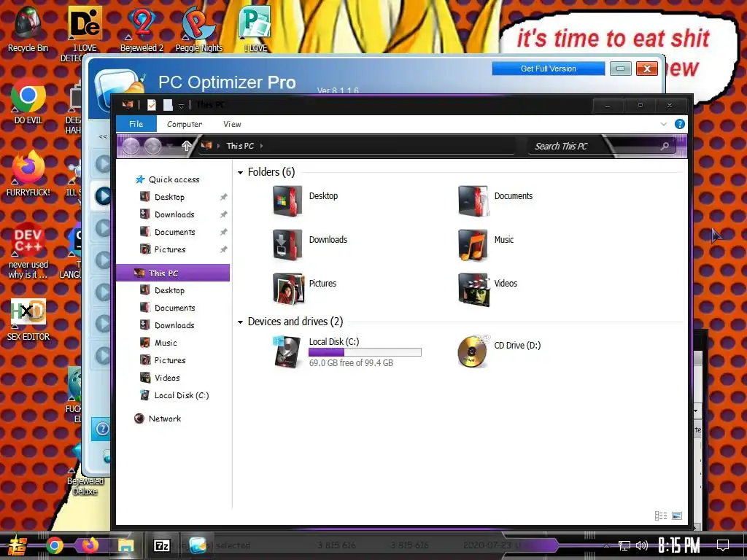The width and height of the screenshot is (747, 560).
Task: Select pinned Pictures under Quick access
Action: (169, 249)
